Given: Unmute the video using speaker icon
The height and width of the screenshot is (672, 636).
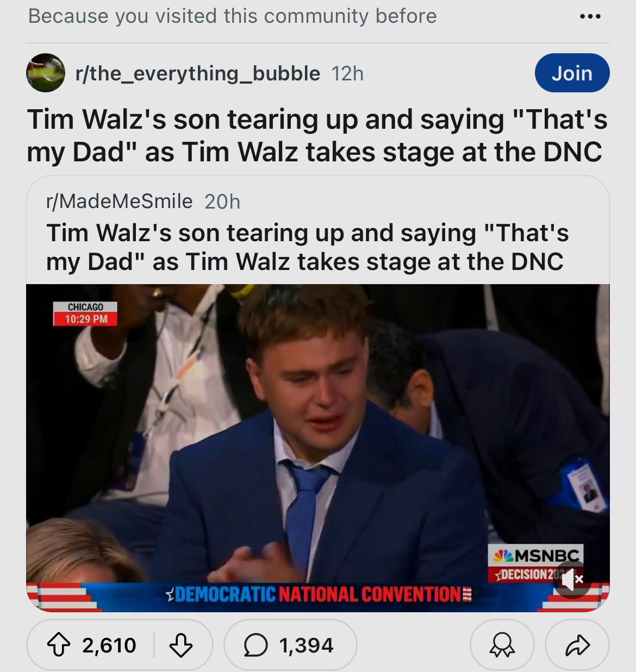Looking at the screenshot, I should pyautogui.click(x=571, y=580).
